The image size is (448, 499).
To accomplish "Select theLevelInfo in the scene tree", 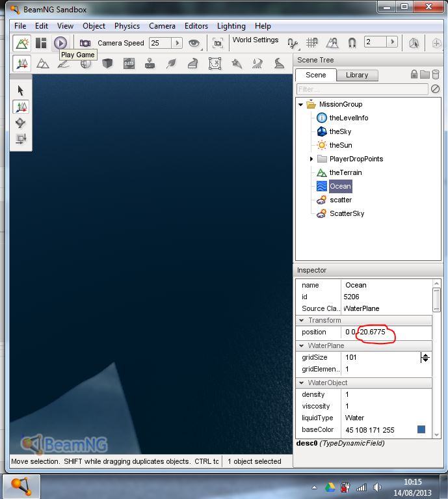I will [349, 118].
